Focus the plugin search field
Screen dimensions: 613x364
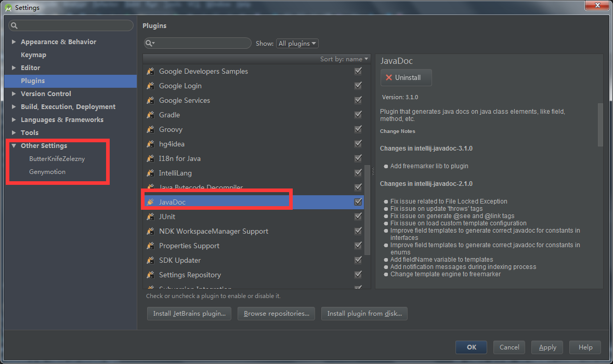pyautogui.click(x=198, y=43)
